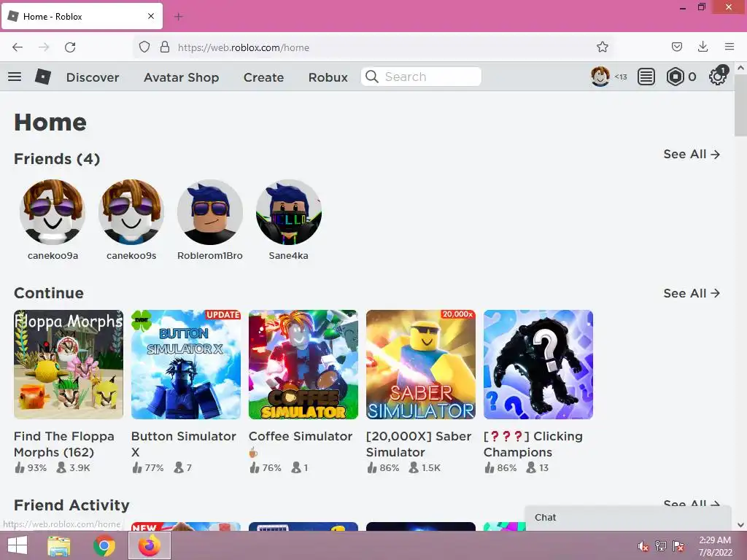Image resolution: width=747 pixels, height=560 pixels.
Task: Open Saber Simulator game thumbnail
Action: click(421, 365)
